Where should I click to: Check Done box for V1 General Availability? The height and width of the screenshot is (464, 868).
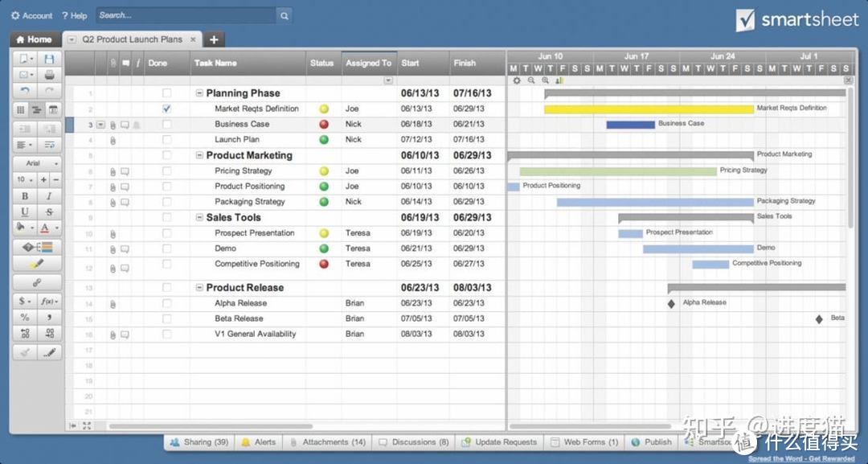pos(166,334)
